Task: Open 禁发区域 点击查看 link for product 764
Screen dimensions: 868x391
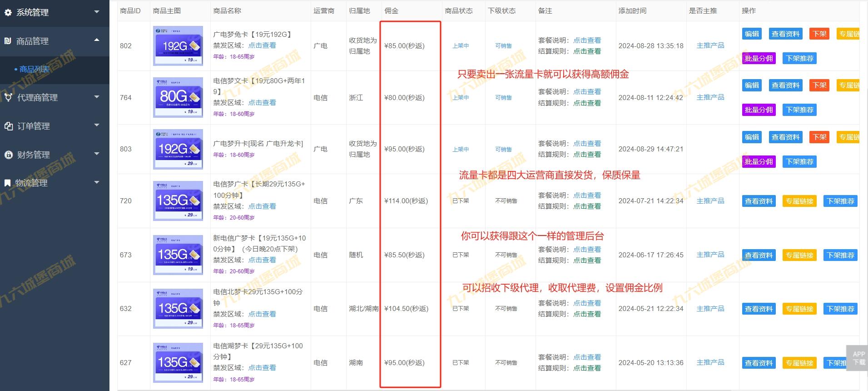Action: 262,103
